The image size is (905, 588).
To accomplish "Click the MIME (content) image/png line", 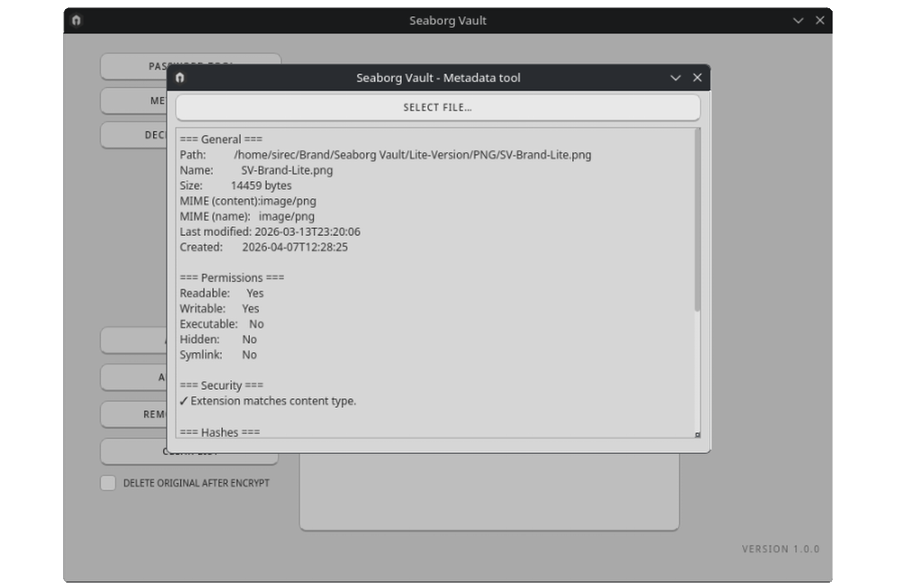I will pyautogui.click(x=248, y=202).
